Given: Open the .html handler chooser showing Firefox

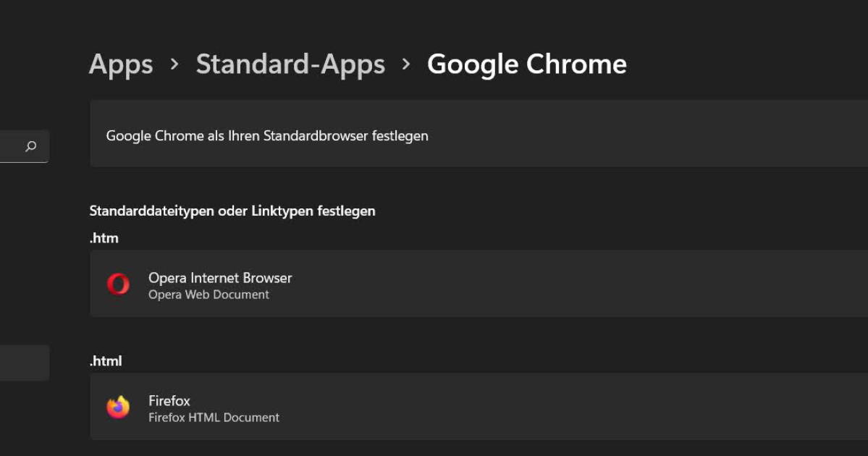Looking at the screenshot, I should 478,407.
